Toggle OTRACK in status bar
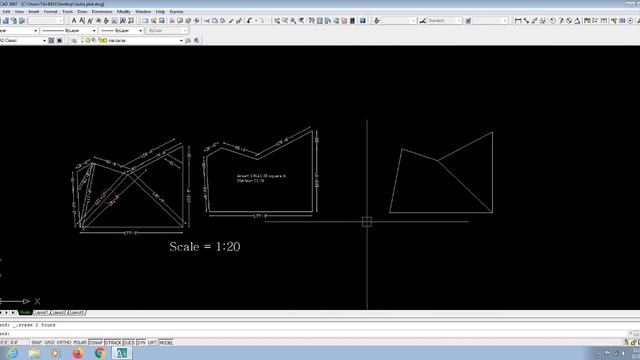This screenshot has height=360, width=640. (113, 342)
